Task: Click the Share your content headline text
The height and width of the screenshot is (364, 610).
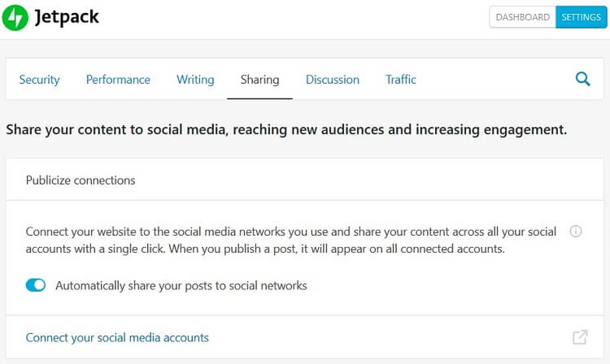Action: point(286,130)
